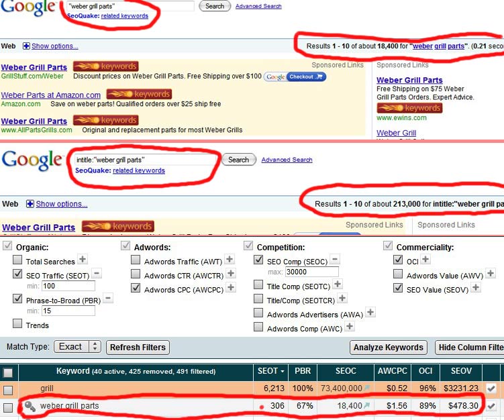Enable Adwords Advertisers (AWA) checkbox
Image resolution: width=504 pixels, height=420 pixels.
pyautogui.click(x=258, y=313)
